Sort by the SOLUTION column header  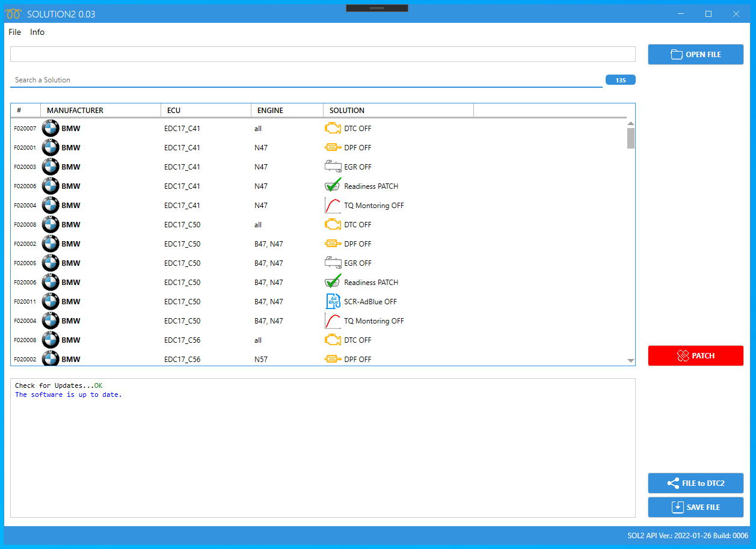[398, 110]
